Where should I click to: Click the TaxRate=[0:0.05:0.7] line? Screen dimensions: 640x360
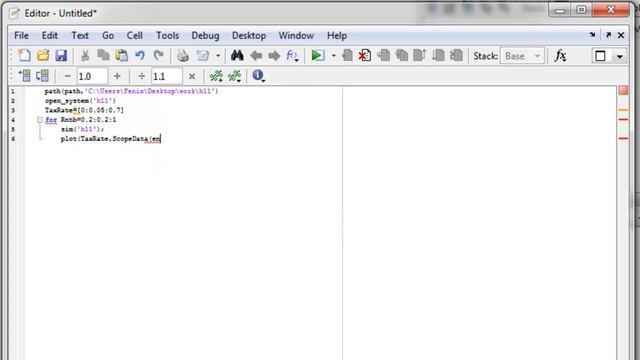[x=84, y=110]
